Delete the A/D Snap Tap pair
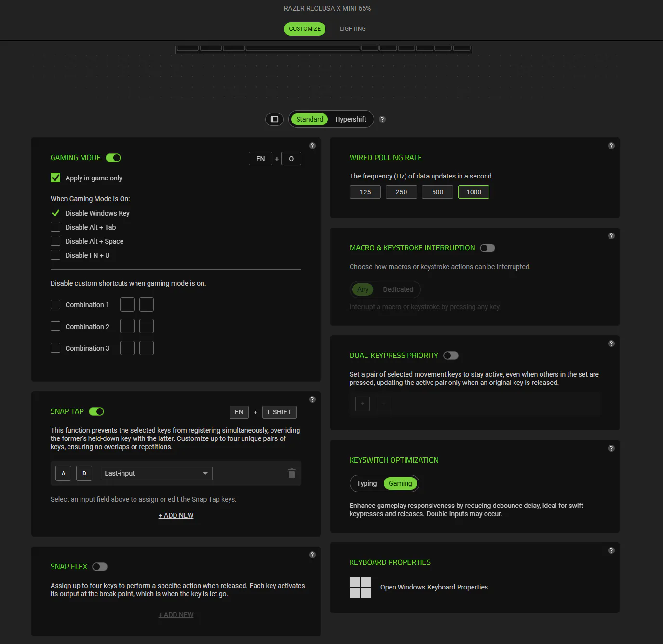Screen dimensions: 663x644 coord(292,473)
